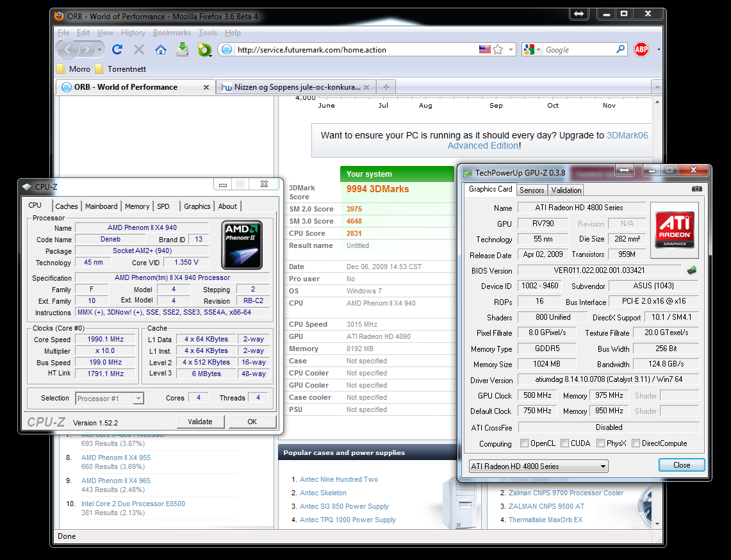Click the AMD Phenom II logo in CPU-Z

pyautogui.click(x=242, y=245)
